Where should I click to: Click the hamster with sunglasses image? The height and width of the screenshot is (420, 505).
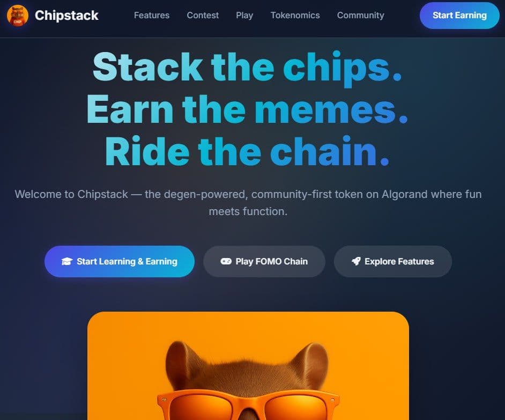click(x=248, y=365)
